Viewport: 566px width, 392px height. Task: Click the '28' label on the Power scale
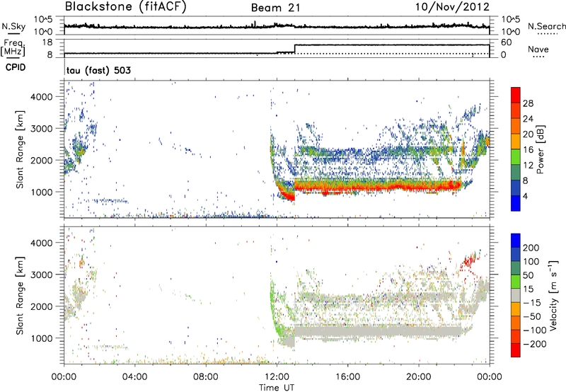(528, 103)
